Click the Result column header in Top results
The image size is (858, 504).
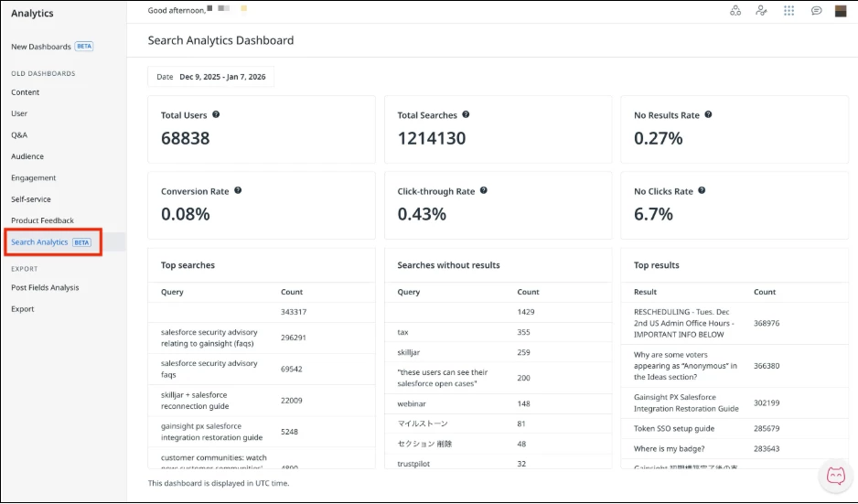(645, 292)
